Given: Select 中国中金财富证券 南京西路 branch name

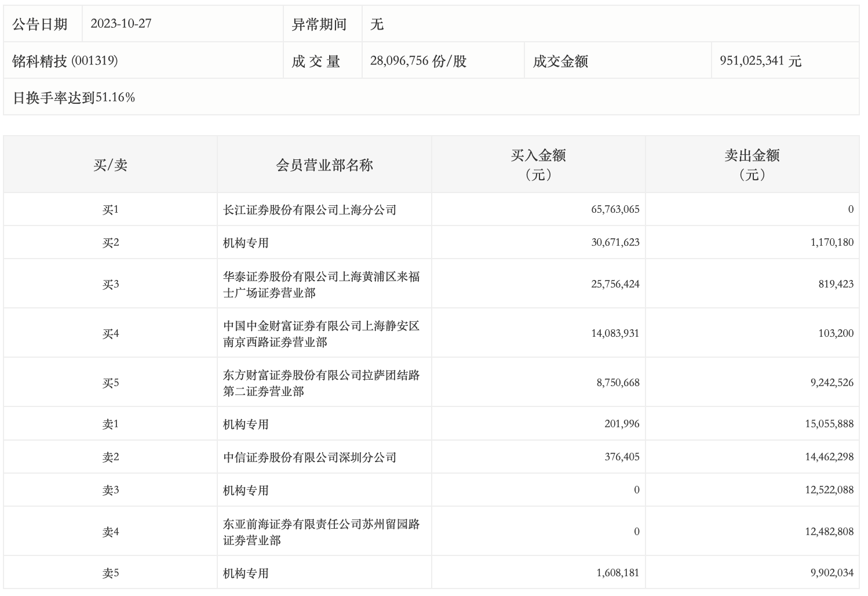Looking at the screenshot, I should pyautogui.click(x=321, y=334).
